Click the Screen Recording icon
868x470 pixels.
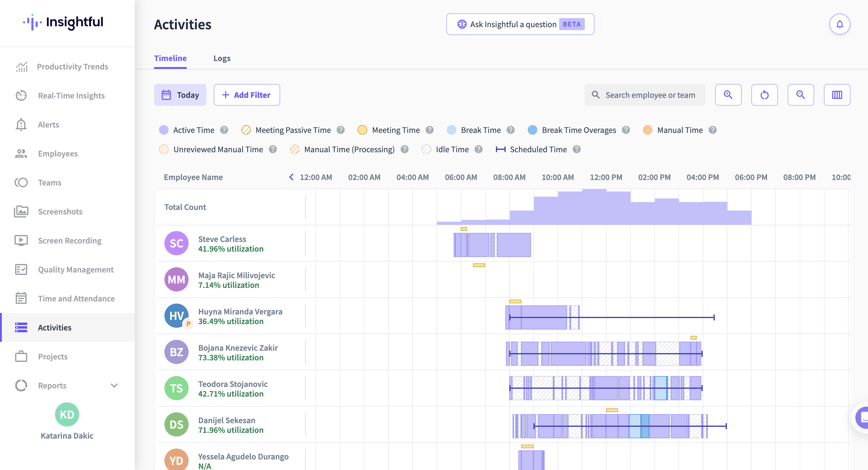(x=21, y=240)
